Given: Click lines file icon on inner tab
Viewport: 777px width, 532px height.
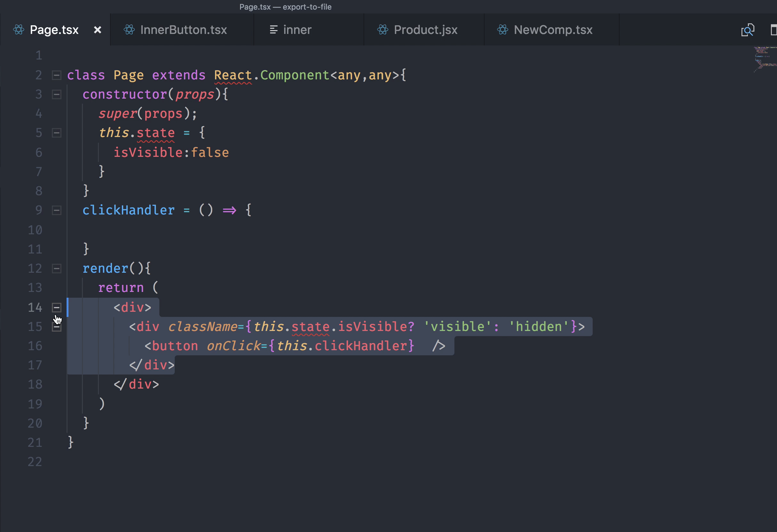Looking at the screenshot, I should point(274,30).
